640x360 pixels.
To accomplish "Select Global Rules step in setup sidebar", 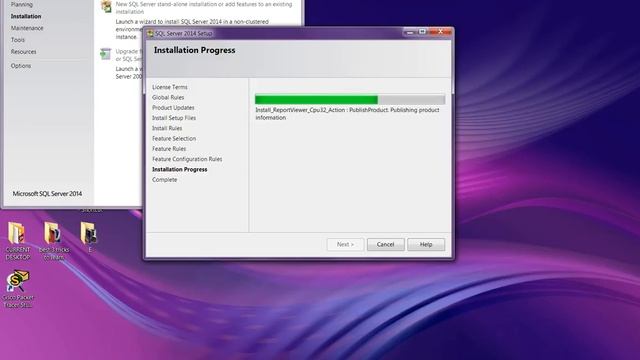I will (x=168, y=97).
